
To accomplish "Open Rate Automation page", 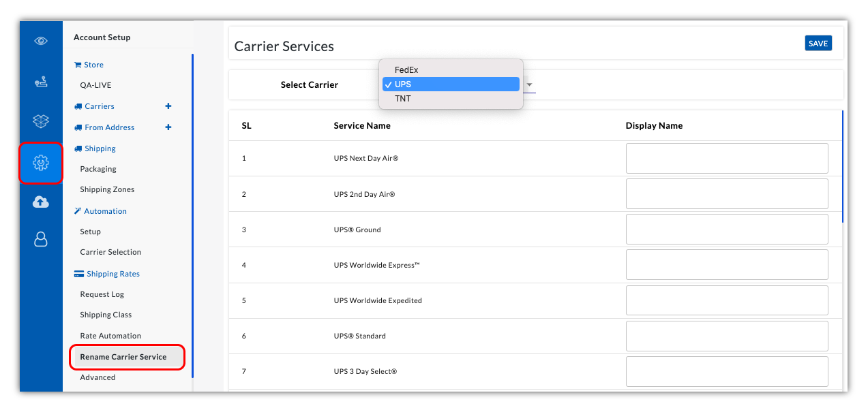I will pyautogui.click(x=110, y=336).
